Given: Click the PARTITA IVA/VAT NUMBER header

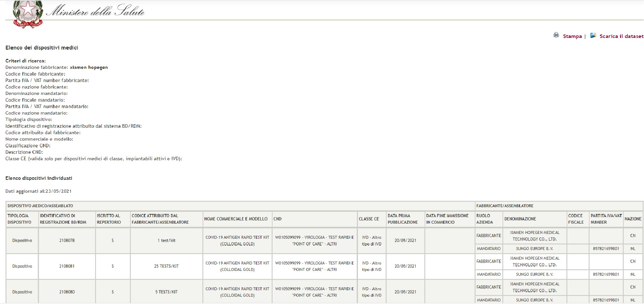Looking at the screenshot, I should (606, 219).
